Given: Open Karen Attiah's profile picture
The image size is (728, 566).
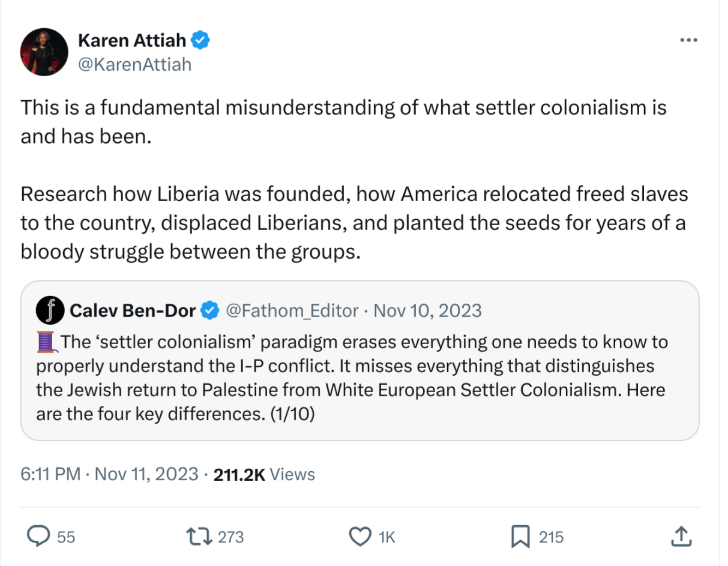Looking at the screenshot, I should 44,52.
